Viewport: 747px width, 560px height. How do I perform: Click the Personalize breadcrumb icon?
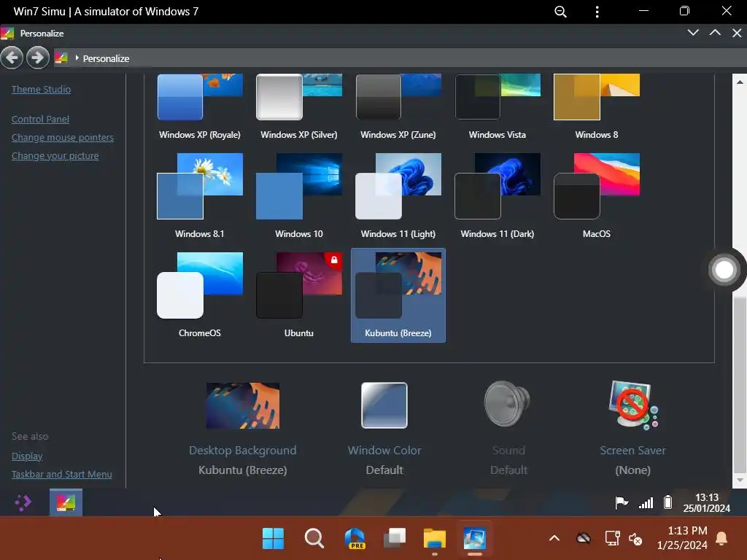61,58
